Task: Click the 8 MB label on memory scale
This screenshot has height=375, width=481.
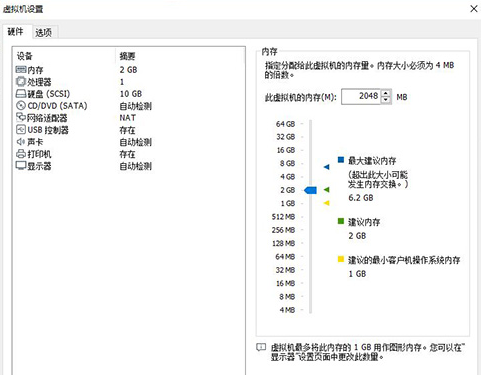Action: (287, 297)
